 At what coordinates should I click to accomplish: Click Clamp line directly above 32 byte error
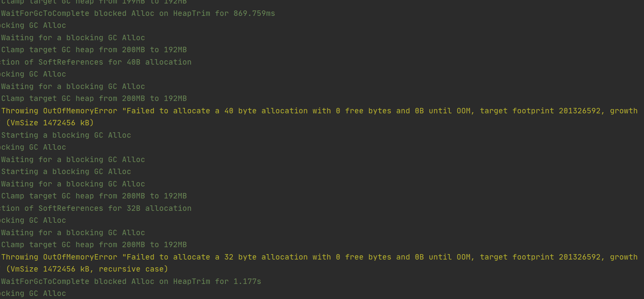pos(94,245)
